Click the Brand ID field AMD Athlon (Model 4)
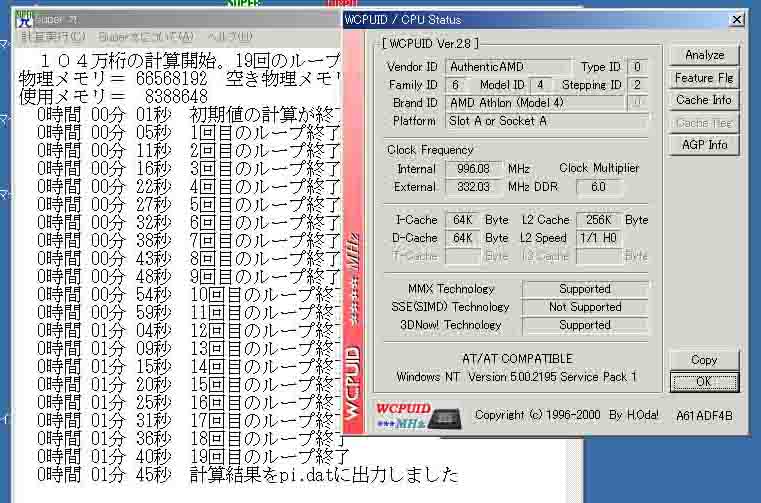The height and width of the screenshot is (503, 761). (535, 103)
